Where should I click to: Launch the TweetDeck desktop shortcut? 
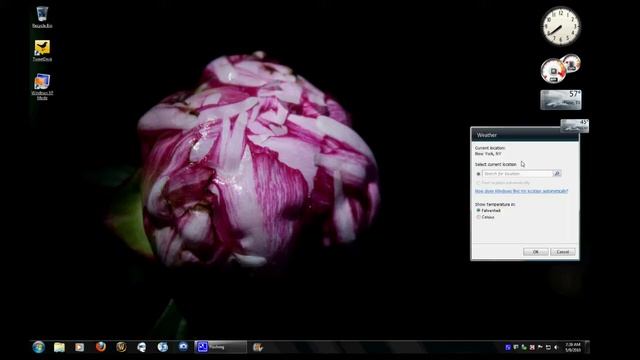click(42, 51)
